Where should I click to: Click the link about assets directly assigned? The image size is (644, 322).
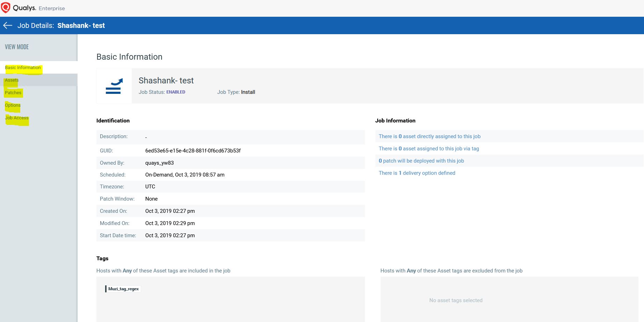[x=429, y=136]
